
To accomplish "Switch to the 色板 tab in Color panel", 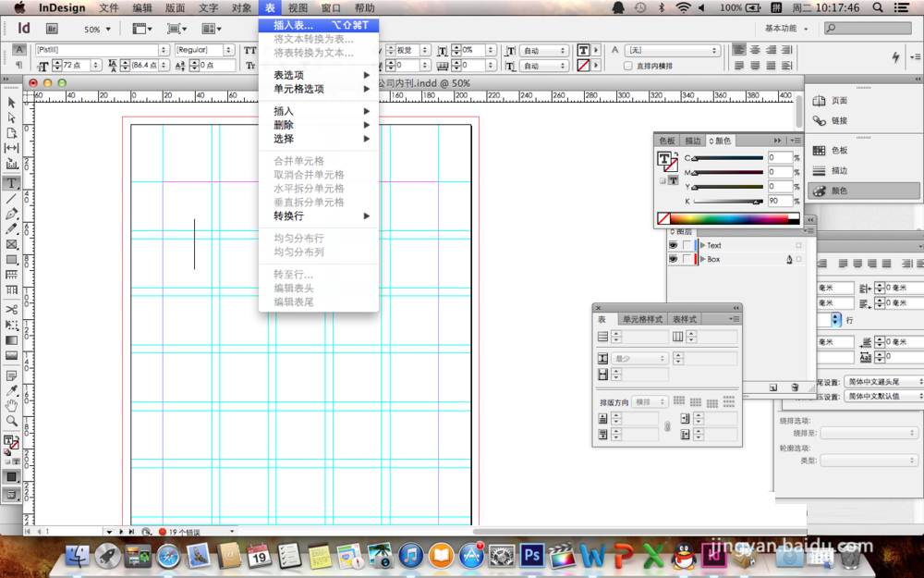I will [666, 141].
